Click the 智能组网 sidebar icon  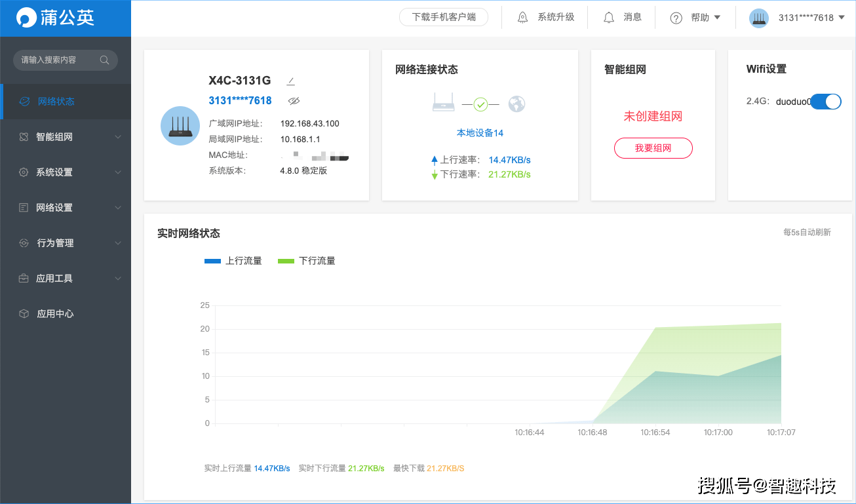(x=24, y=137)
